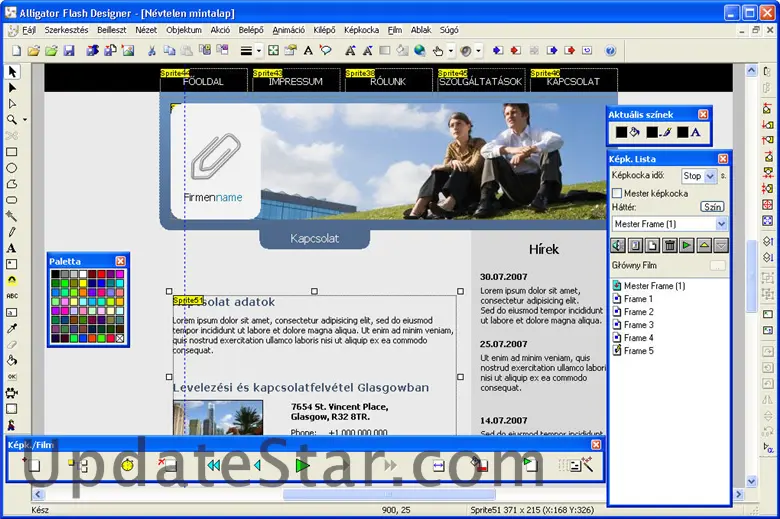
Task: Click the open folder icon in the toolbar
Action: click(32, 50)
